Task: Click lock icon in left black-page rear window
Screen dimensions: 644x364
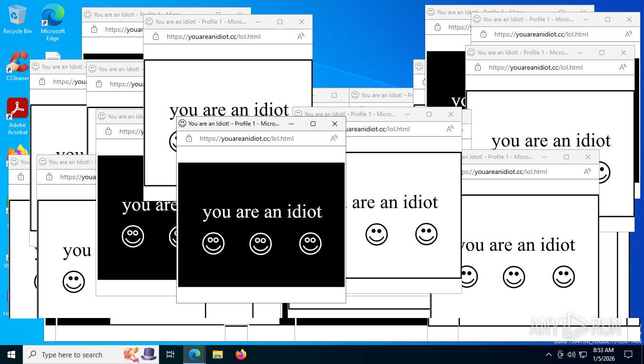Action: [108, 131]
